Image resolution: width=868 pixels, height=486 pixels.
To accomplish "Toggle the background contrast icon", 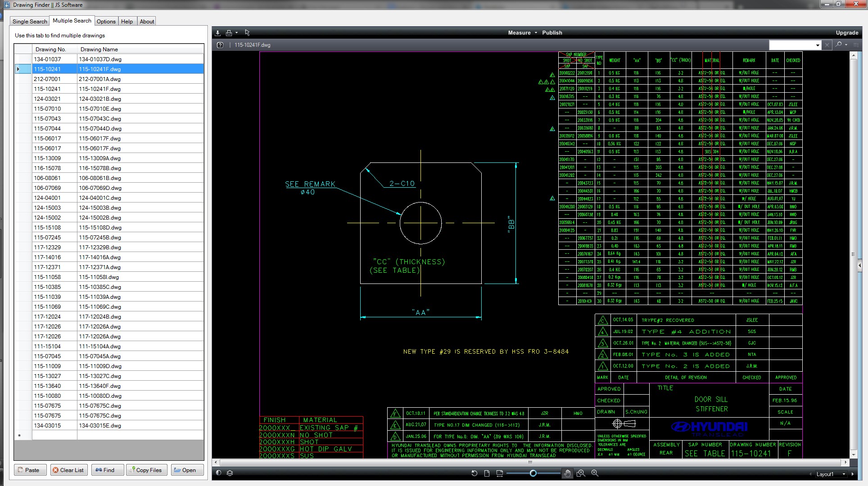I will pos(218,473).
